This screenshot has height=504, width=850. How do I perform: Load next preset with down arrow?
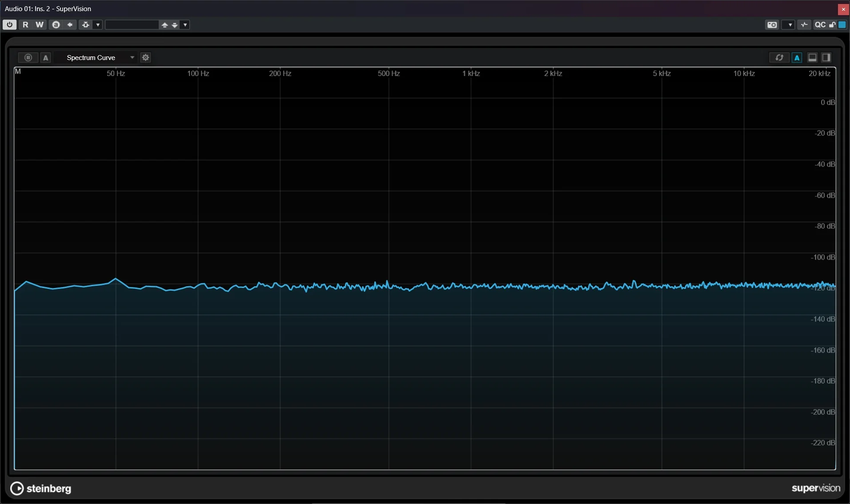[x=175, y=25]
